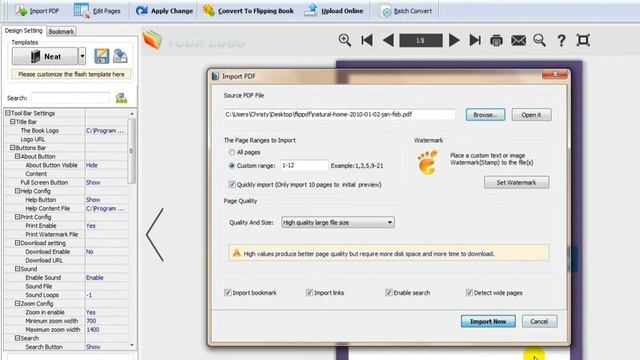The height and width of the screenshot is (360, 640).
Task: Click the email envelope icon
Action: [x=518, y=40]
